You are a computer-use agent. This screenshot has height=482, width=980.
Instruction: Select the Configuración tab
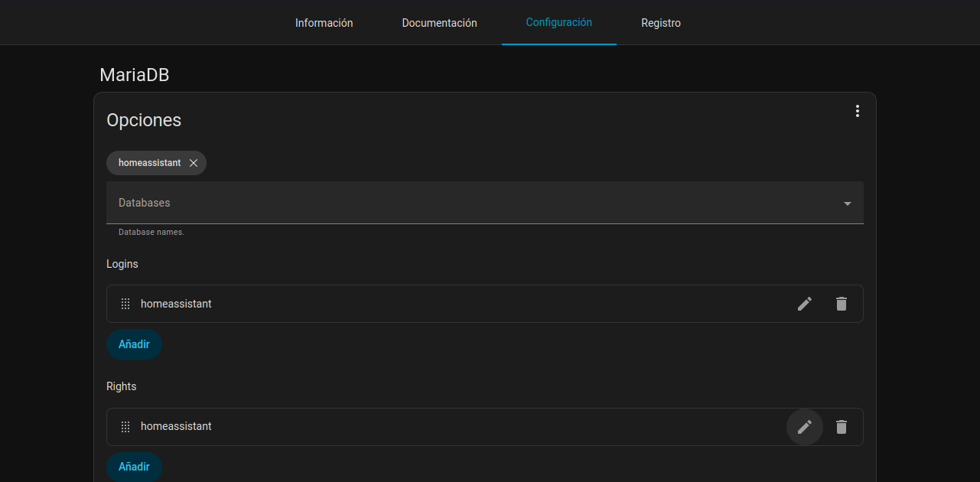558,23
